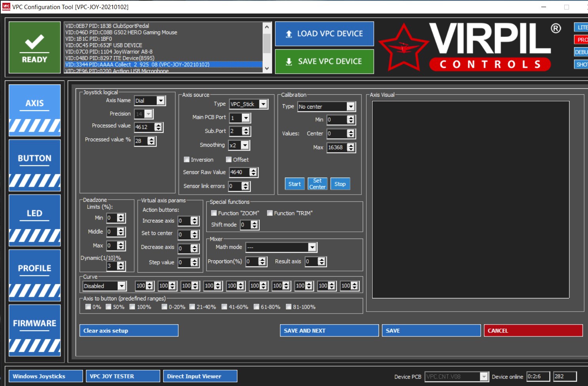Adjust the Proportion(%) stepper

[x=262, y=262]
